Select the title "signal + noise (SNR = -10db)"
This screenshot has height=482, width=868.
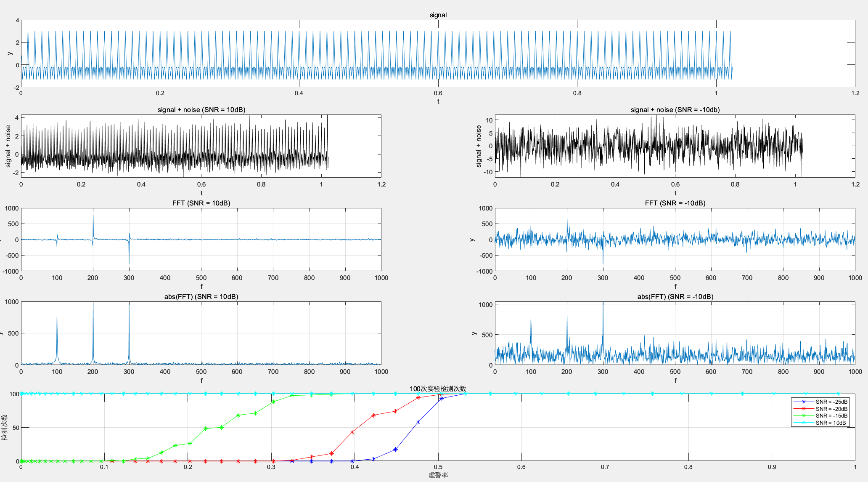tap(675, 110)
